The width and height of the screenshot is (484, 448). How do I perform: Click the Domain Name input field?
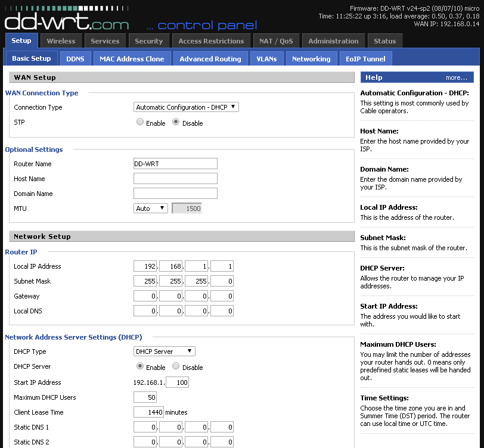[175, 193]
